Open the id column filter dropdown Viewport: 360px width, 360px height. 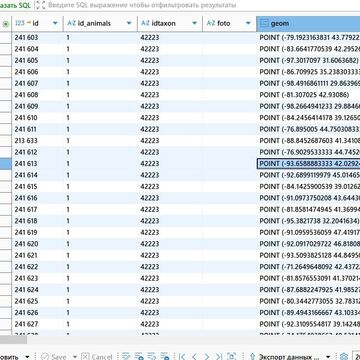click(x=55, y=23)
